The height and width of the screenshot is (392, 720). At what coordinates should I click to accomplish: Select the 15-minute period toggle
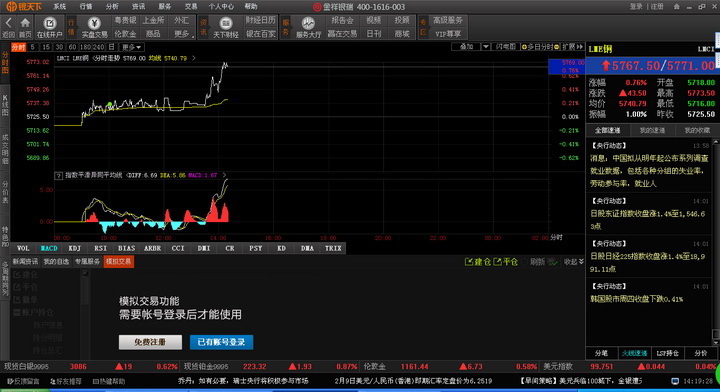pyautogui.click(x=46, y=47)
